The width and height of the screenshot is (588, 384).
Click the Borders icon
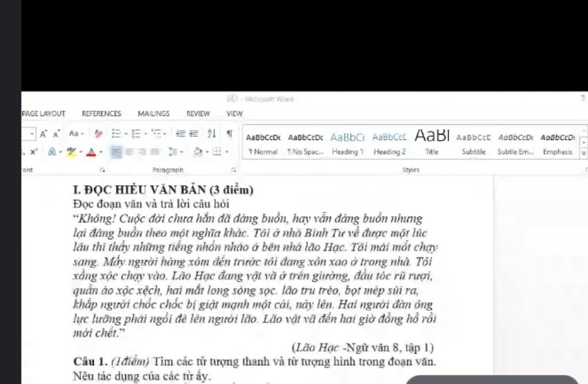[216, 152]
